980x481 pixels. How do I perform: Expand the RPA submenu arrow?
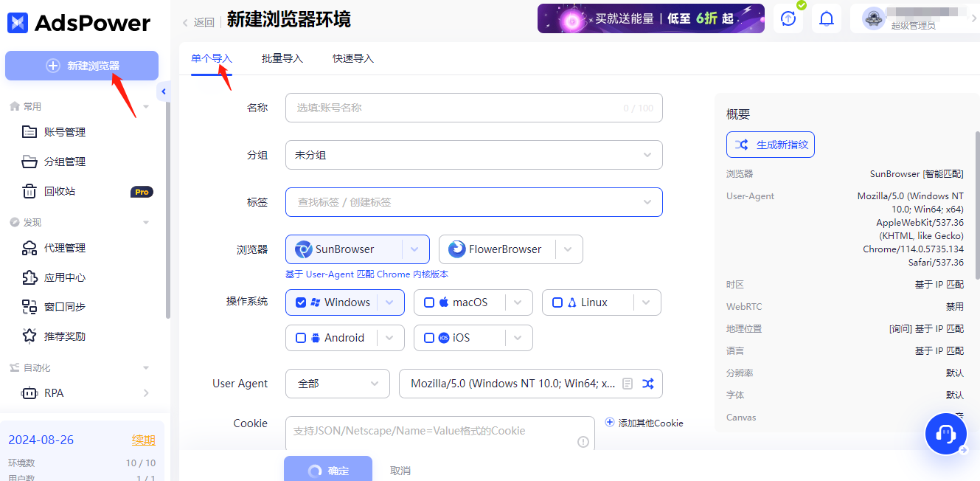pos(146,393)
